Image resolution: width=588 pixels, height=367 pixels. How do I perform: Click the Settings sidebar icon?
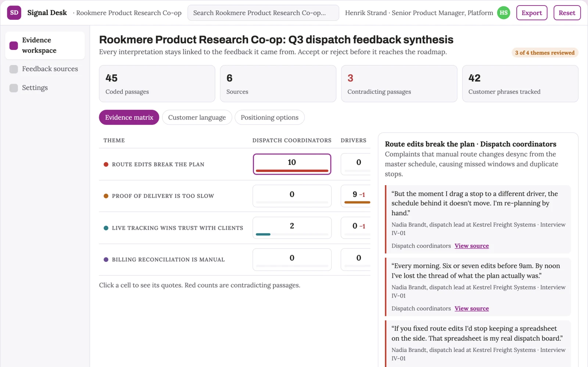14,88
